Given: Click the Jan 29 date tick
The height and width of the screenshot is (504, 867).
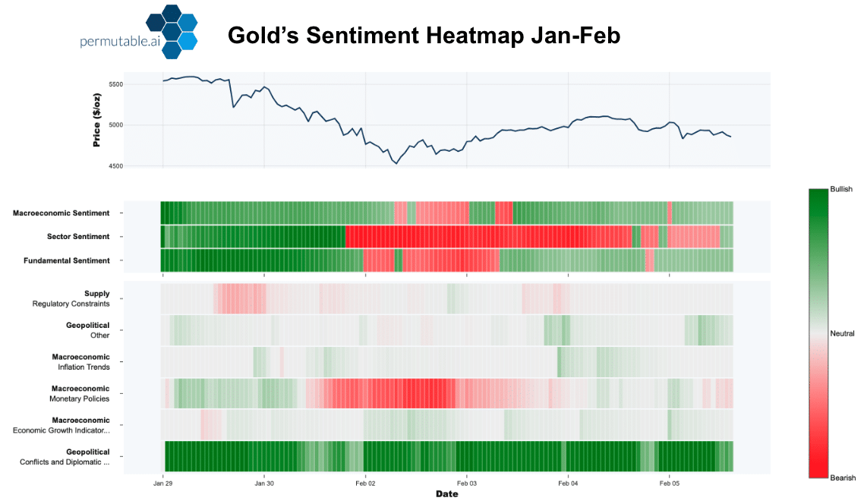Looking at the screenshot, I should (162, 483).
